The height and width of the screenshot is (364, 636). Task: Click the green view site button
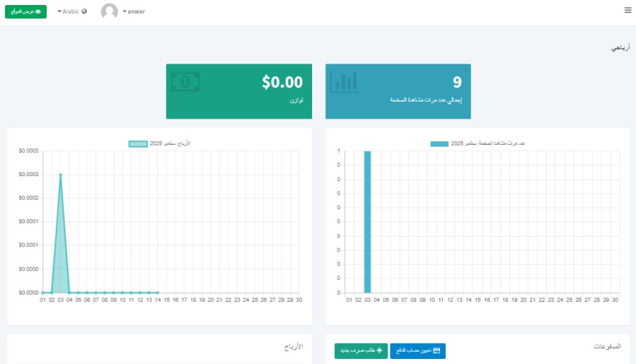[26, 12]
